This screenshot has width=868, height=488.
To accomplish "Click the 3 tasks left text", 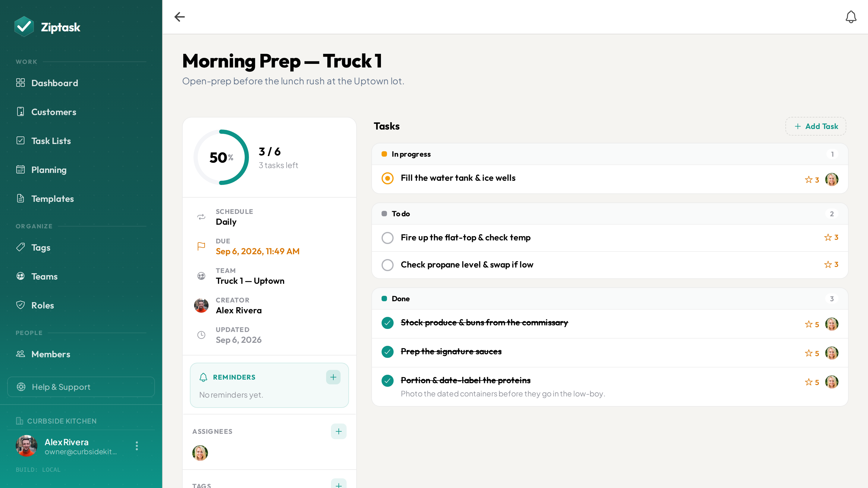I will [x=278, y=165].
